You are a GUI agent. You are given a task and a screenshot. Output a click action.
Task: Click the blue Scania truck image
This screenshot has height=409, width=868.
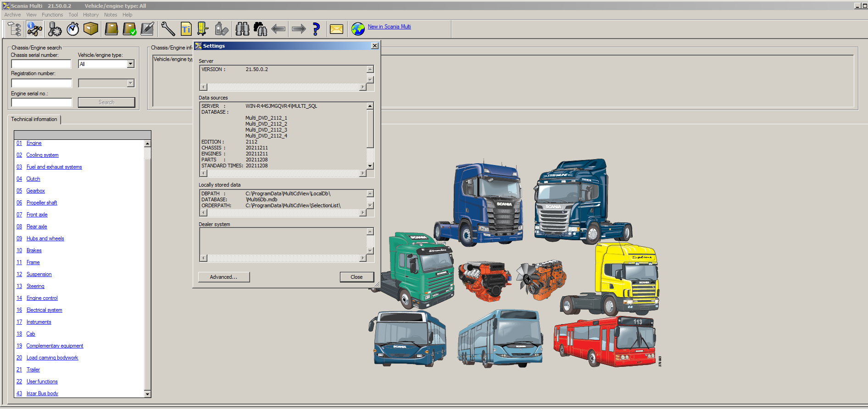click(x=478, y=203)
